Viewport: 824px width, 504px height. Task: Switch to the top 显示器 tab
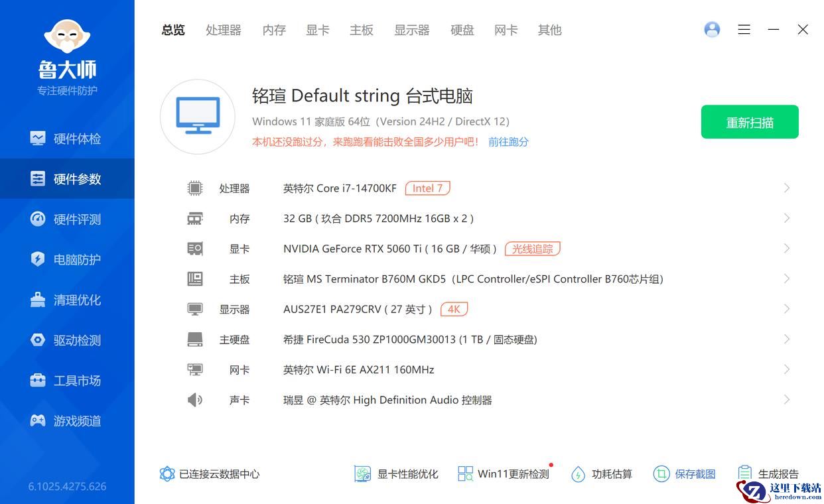pos(412,30)
